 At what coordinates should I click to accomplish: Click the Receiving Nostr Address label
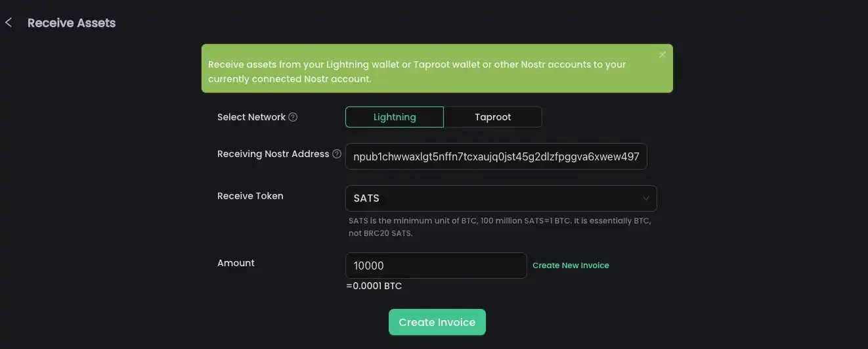(x=273, y=154)
